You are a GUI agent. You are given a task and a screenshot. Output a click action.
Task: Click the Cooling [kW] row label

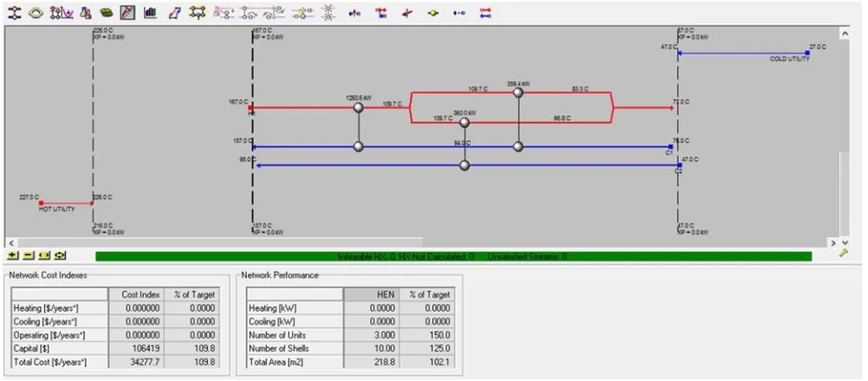pos(295,321)
